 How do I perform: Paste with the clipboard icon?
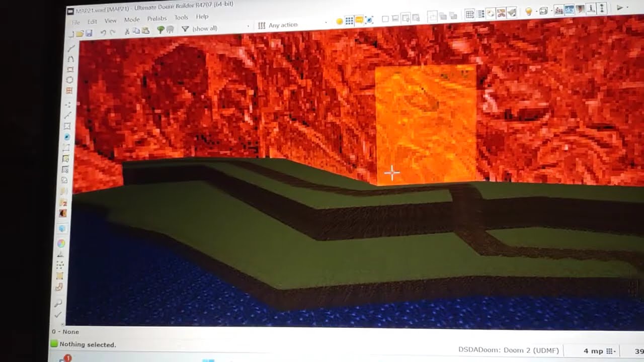click(145, 30)
